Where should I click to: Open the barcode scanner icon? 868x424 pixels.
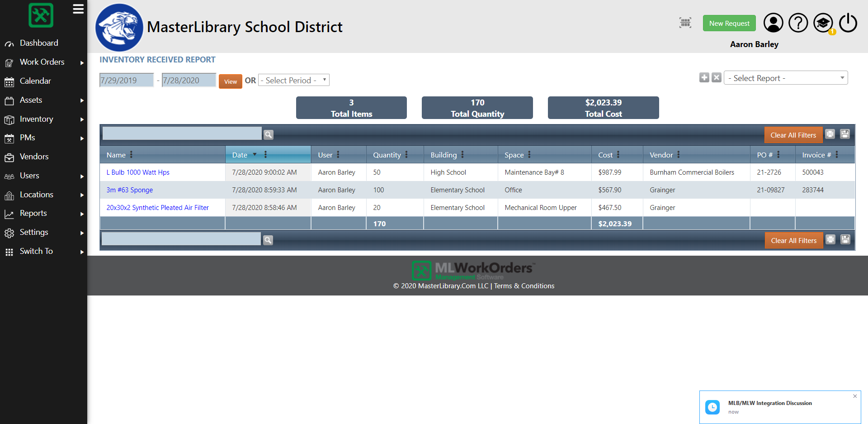point(685,23)
